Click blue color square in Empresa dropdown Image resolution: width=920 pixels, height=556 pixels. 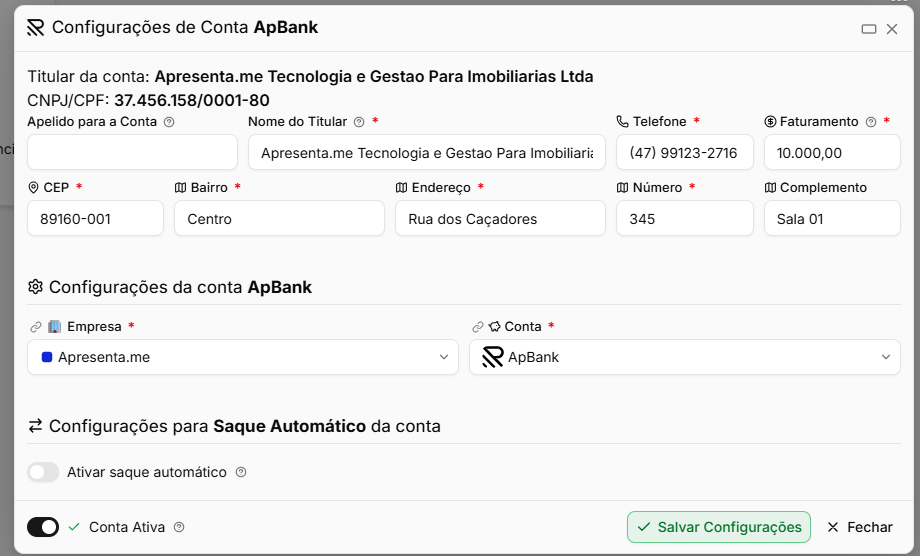[47, 357]
